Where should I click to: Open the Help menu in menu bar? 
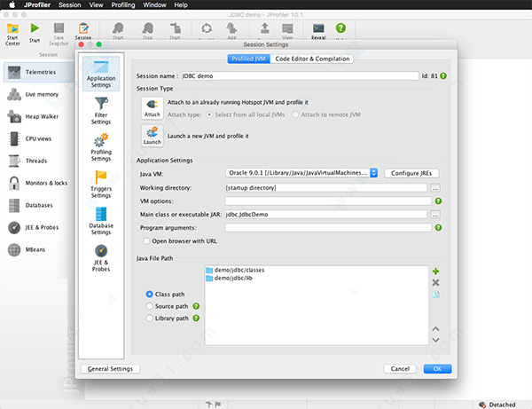click(181, 5)
